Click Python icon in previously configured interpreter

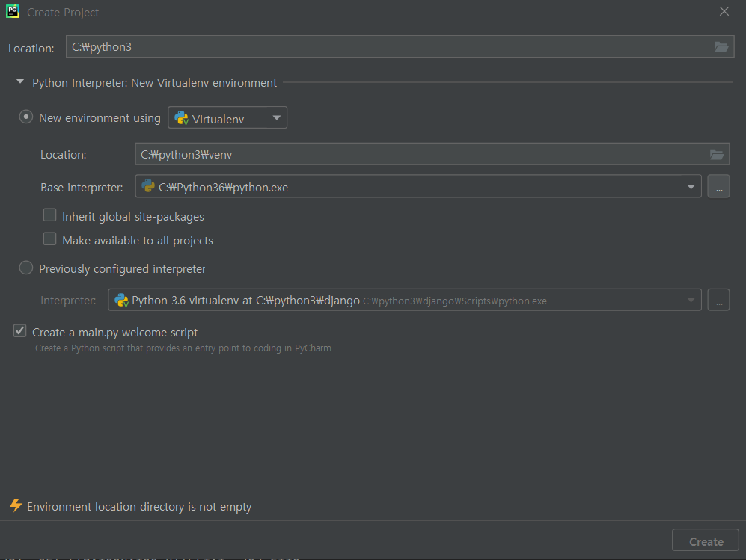tap(122, 300)
